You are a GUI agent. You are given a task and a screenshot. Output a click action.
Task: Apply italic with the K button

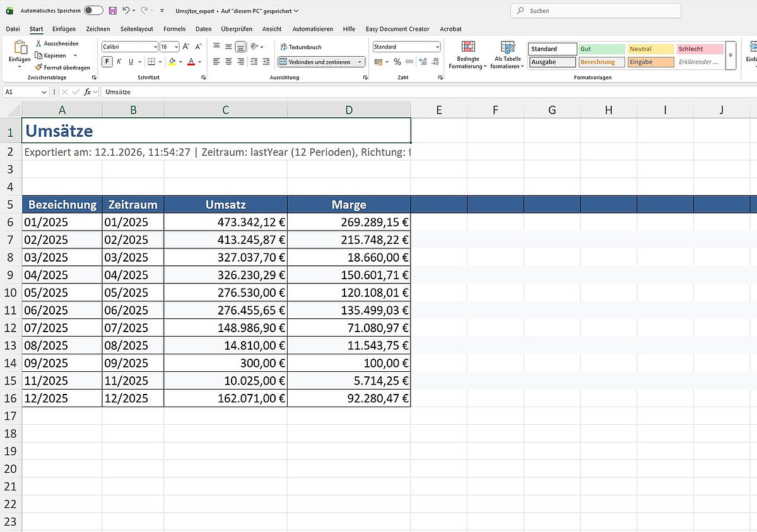pos(119,62)
